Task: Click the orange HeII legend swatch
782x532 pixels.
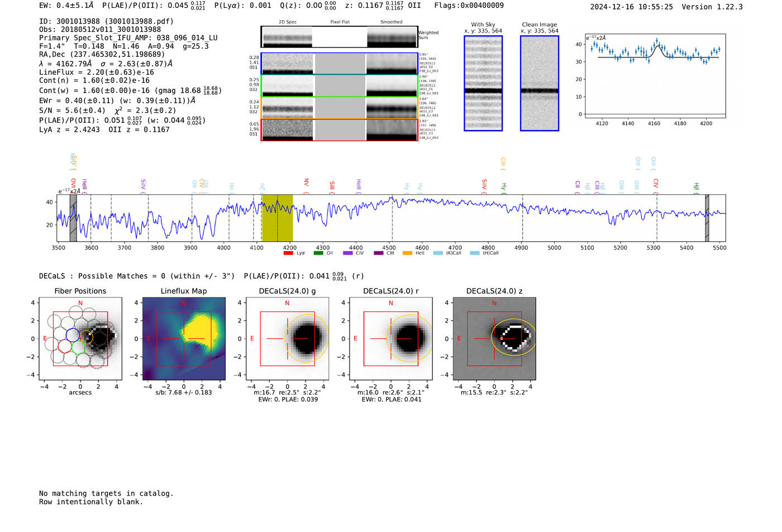Action: point(408,253)
